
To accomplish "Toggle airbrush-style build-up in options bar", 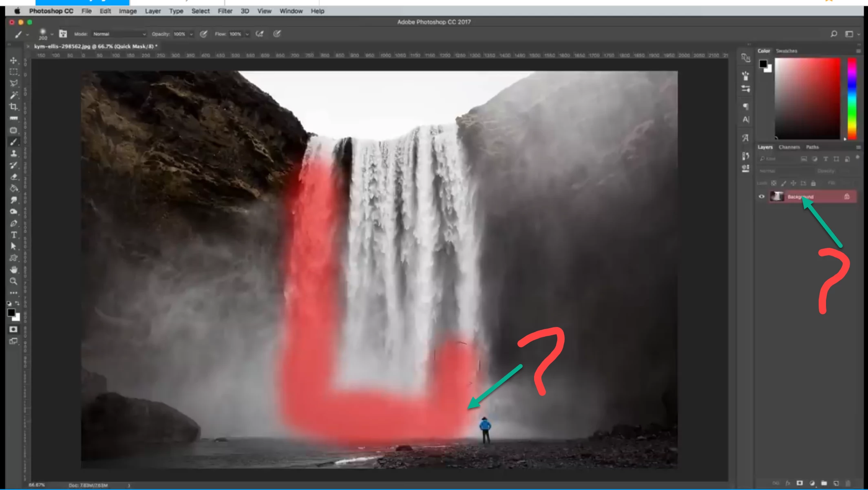I will (x=259, y=34).
